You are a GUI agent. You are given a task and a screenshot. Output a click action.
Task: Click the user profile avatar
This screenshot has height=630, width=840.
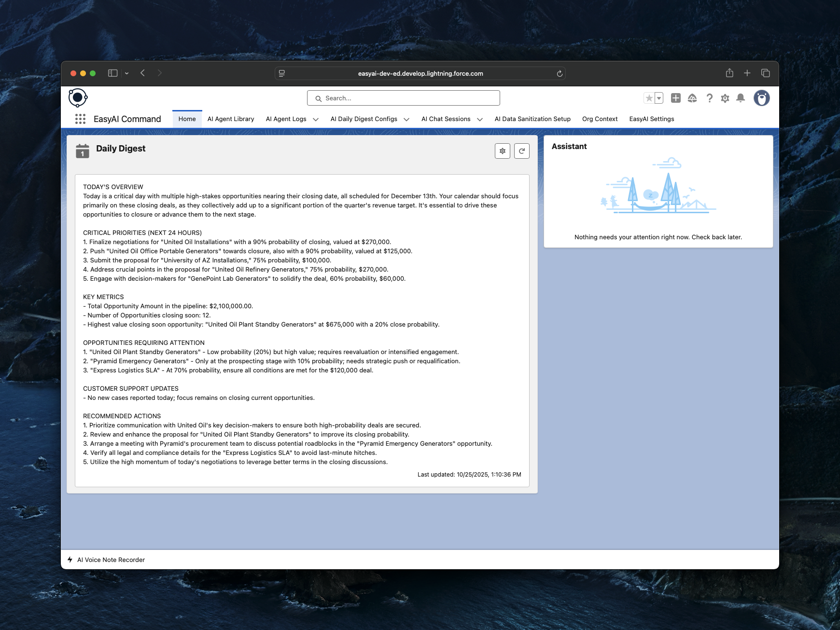pyautogui.click(x=761, y=98)
